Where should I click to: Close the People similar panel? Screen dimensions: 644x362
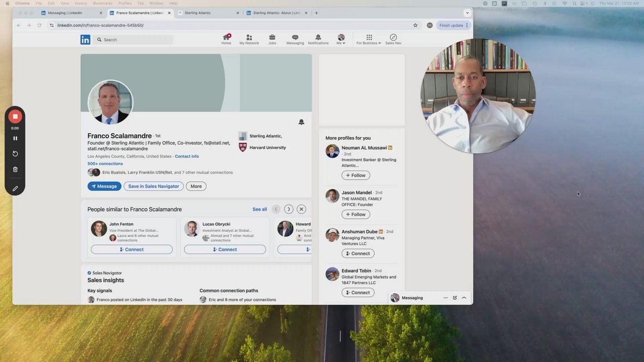[301, 209]
